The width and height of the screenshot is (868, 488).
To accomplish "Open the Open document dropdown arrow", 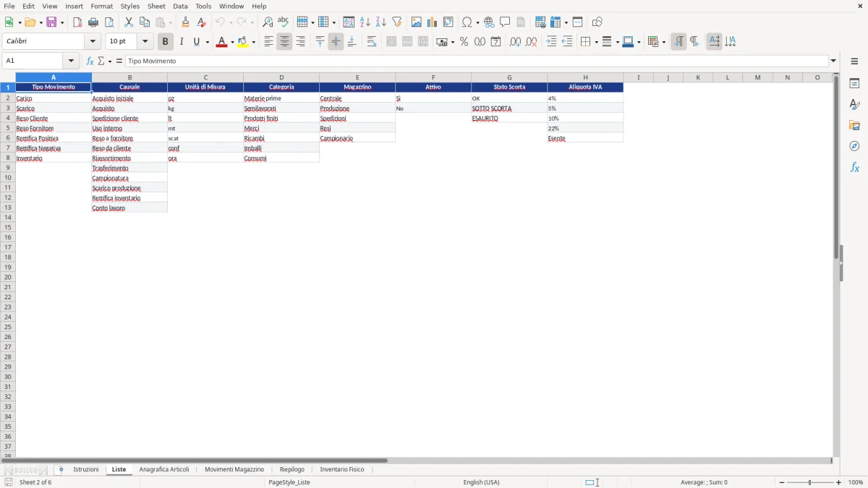I will point(41,22).
